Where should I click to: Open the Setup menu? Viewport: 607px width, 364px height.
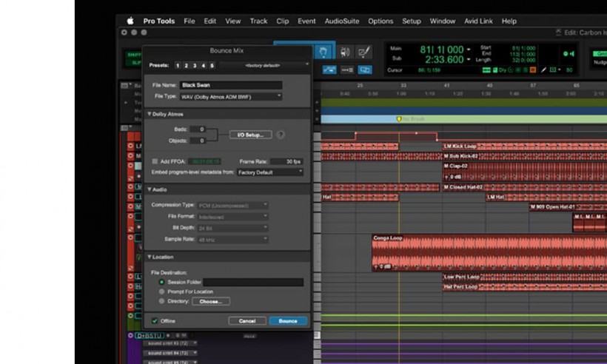[x=411, y=21]
